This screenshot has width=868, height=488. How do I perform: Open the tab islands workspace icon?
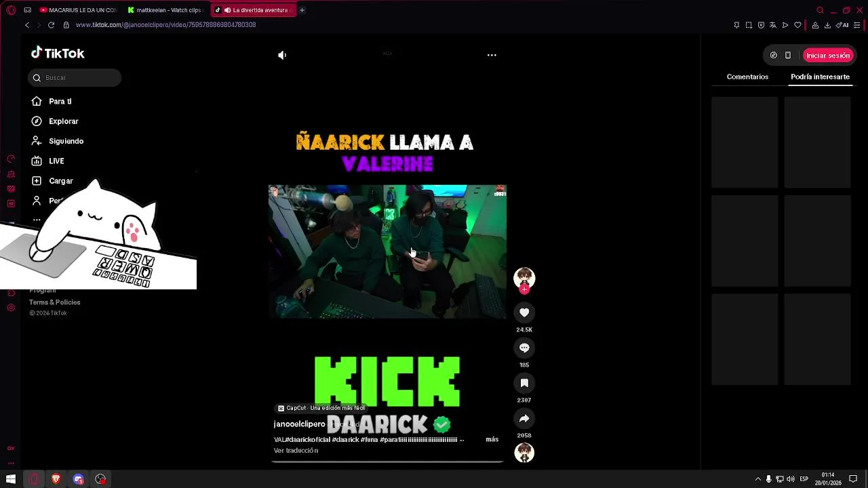tap(27, 10)
